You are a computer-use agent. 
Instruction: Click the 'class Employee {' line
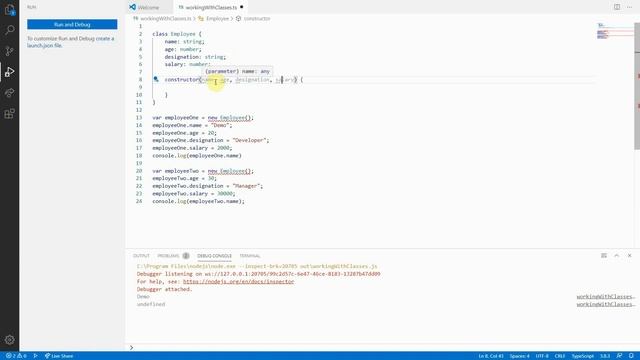(x=177, y=34)
